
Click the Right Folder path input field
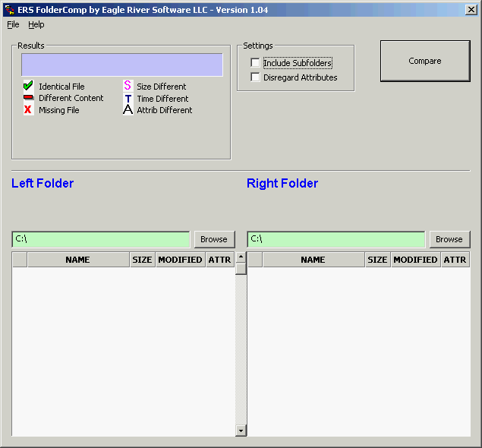click(x=336, y=239)
